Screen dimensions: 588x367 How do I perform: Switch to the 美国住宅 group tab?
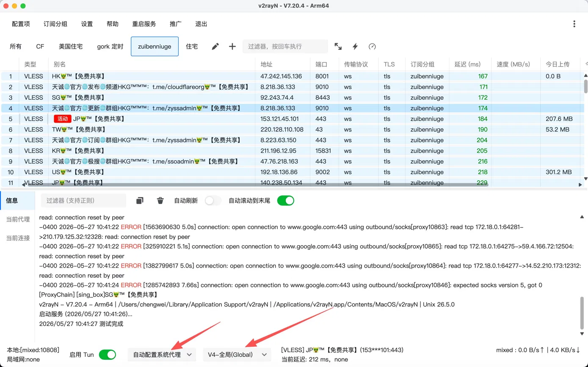coord(71,47)
